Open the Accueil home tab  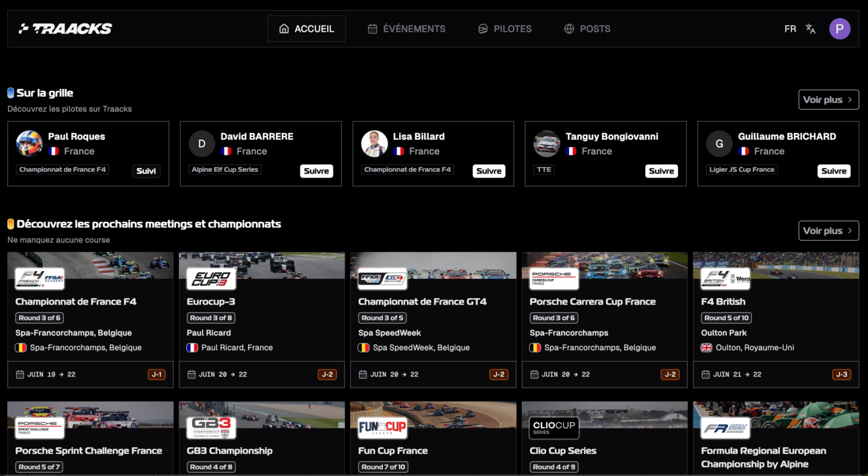click(306, 29)
